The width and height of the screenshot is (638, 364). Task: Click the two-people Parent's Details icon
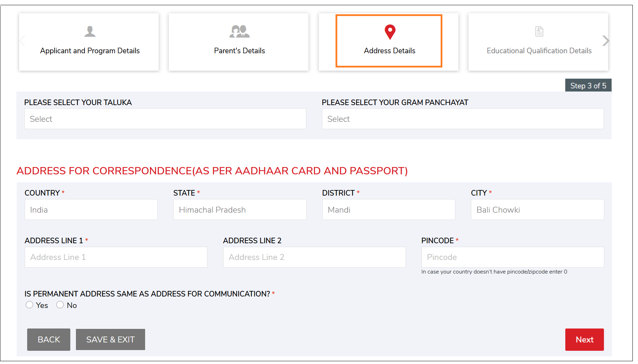pyautogui.click(x=239, y=31)
